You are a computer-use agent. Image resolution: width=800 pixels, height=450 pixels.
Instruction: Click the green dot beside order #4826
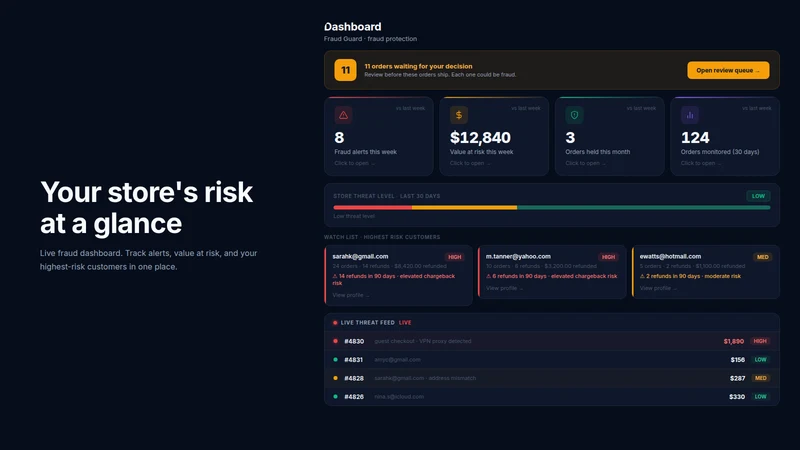coord(335,396)
